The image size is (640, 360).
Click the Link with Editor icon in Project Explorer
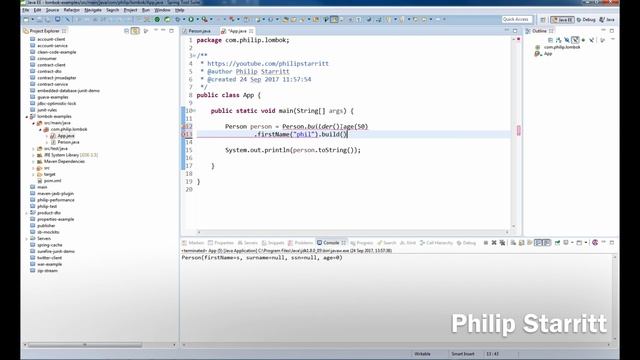click(135, 31)
